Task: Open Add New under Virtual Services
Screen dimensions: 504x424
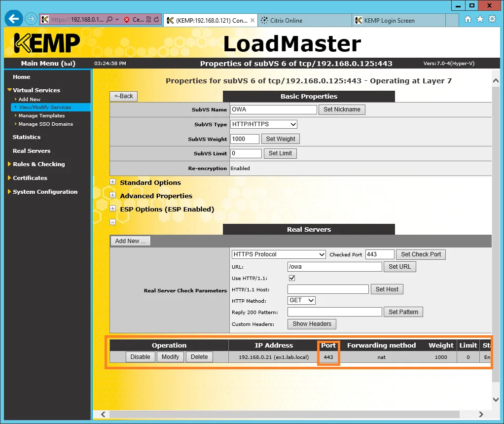Action: tap(29, 99)
